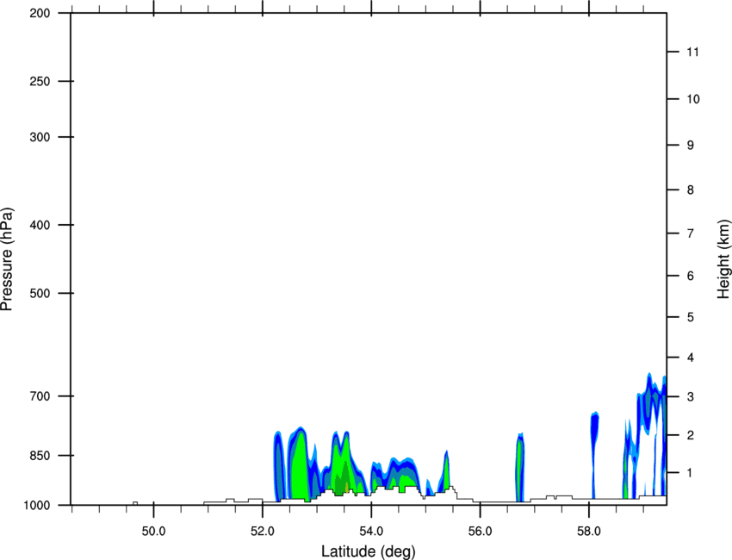The image size is (732, 560).
Task: Click the 'Height (km)' axis title
Action: click(x=723, y=258)
